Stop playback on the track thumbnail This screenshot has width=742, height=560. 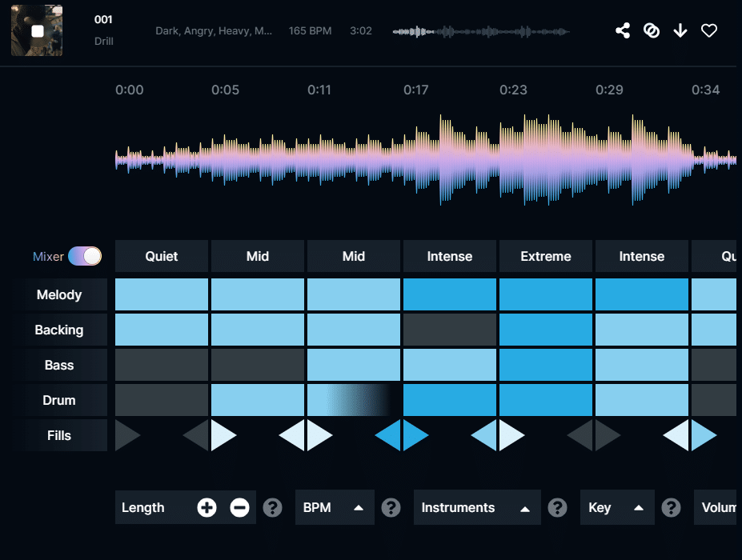coord(37,30)
